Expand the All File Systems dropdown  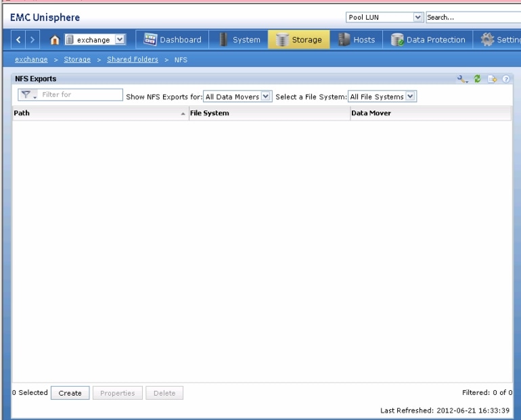pyautogui.click(x=410, y=96)
